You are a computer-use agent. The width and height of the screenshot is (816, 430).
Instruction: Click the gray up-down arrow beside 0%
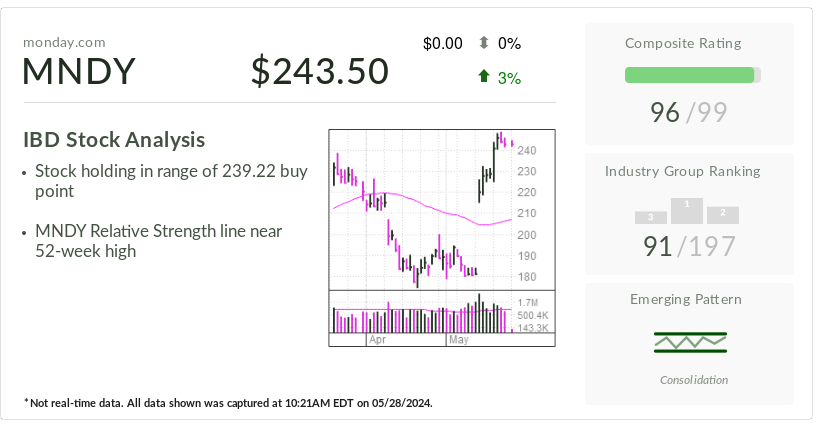coord(484,43)
